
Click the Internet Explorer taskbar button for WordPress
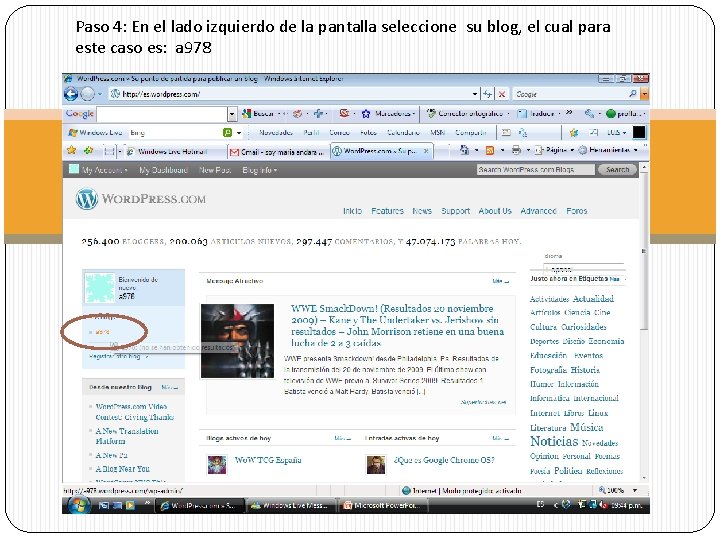(x=198, y=506)
